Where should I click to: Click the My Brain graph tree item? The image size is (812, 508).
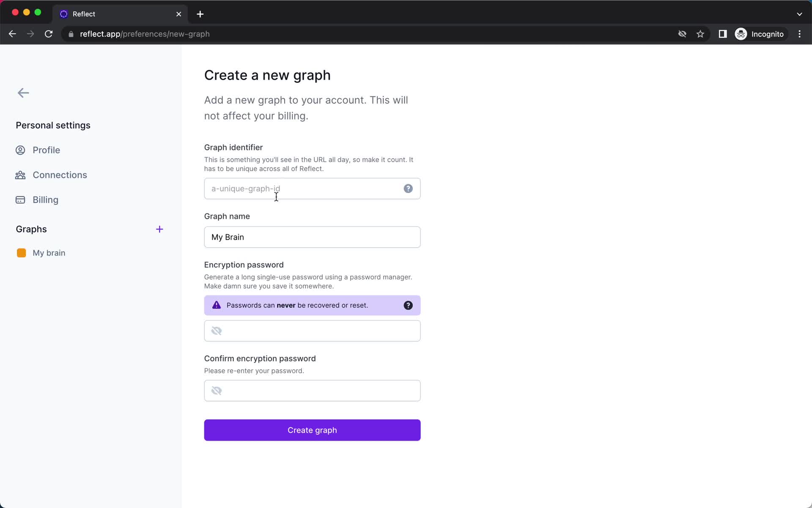point(49,253)
